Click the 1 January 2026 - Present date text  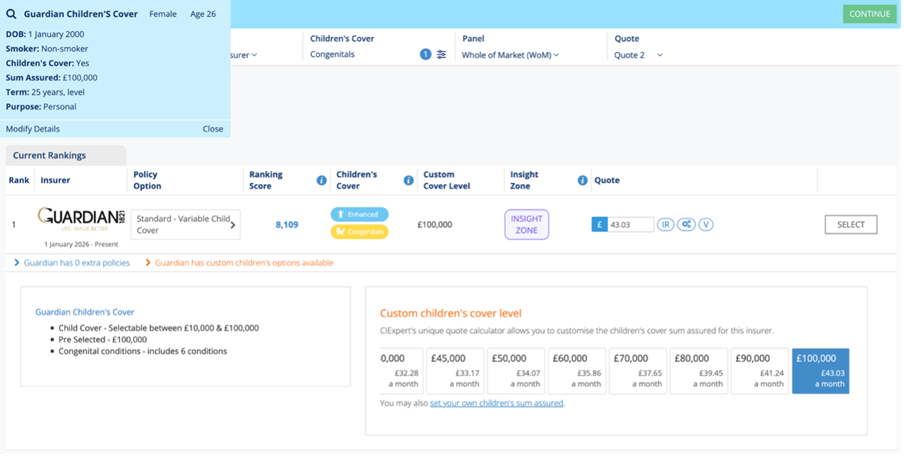81,244
